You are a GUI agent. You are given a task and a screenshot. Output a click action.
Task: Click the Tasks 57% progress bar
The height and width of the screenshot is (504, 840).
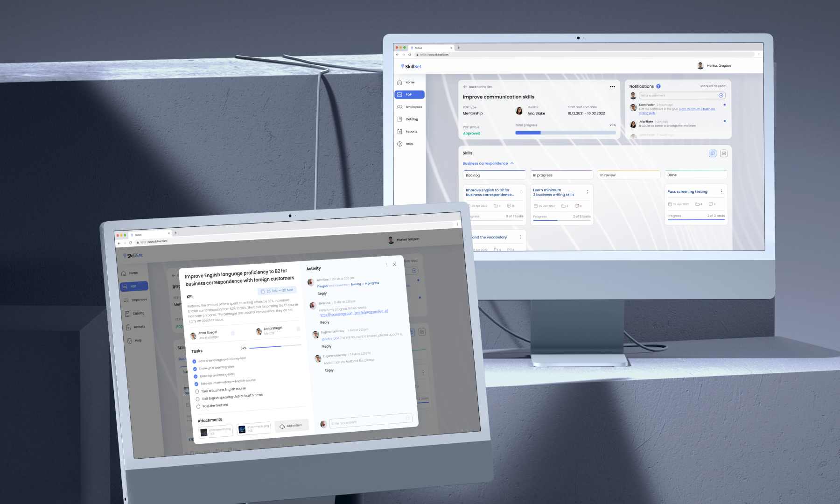275,347
